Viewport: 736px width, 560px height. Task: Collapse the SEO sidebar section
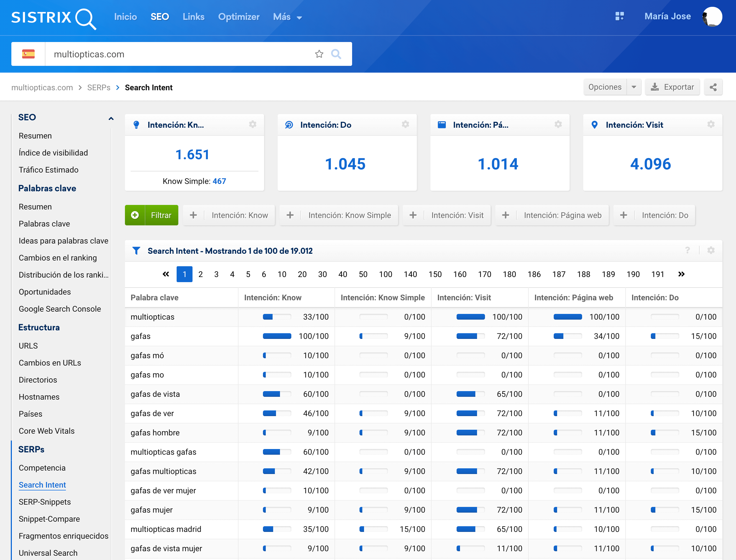111,118
